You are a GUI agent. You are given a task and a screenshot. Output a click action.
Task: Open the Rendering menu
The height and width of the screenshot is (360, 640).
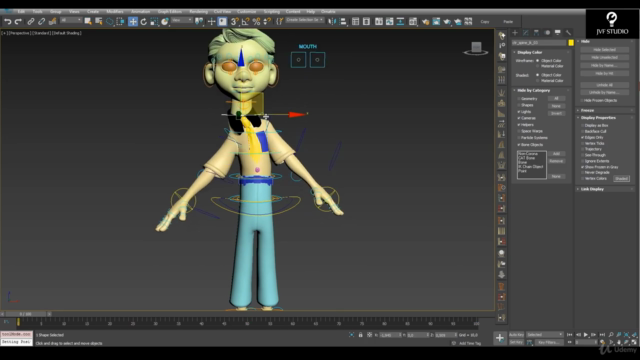click(198, 11)
